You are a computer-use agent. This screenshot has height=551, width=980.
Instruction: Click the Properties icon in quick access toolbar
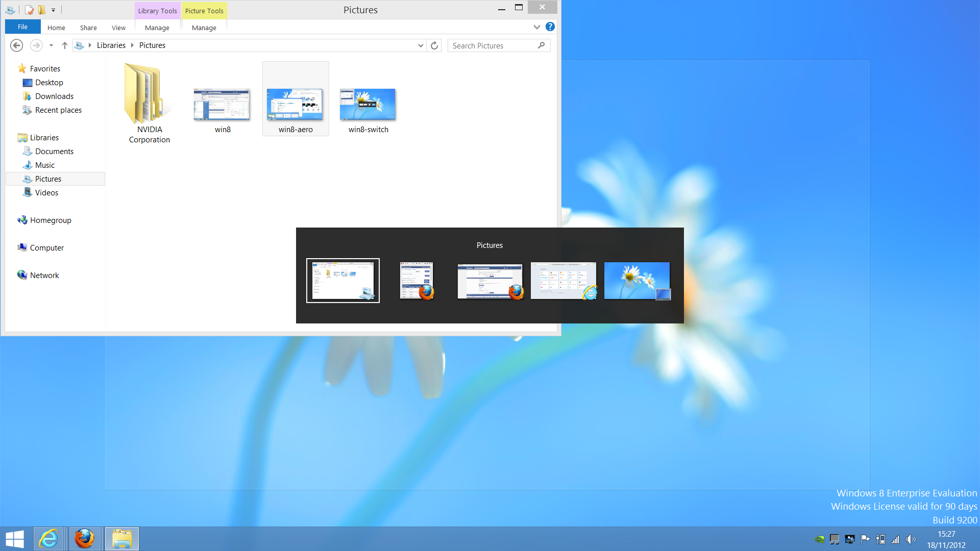pos(30,10)
